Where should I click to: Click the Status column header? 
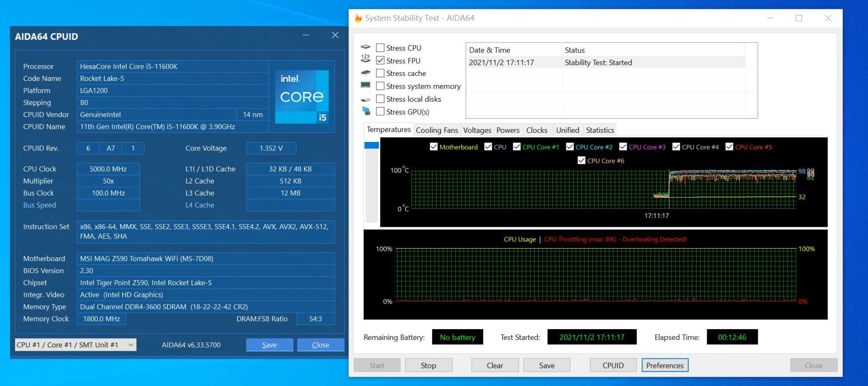(653, 50)
